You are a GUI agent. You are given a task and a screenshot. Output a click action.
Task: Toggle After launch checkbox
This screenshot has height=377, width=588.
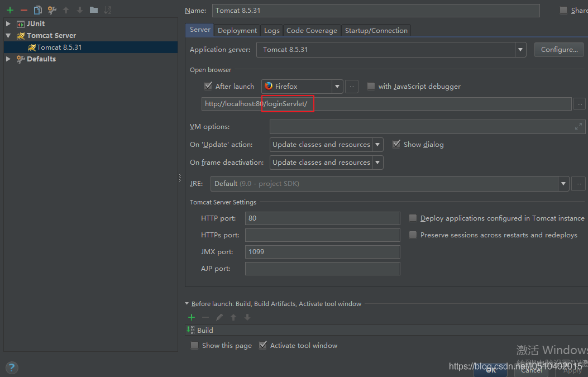[x=208, y=86]
